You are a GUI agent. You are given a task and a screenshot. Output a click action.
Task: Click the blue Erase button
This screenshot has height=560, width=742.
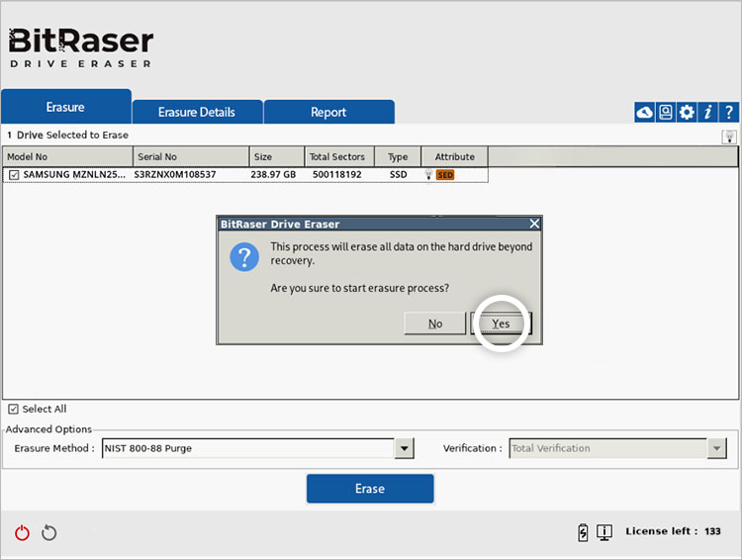coord(370,489)
